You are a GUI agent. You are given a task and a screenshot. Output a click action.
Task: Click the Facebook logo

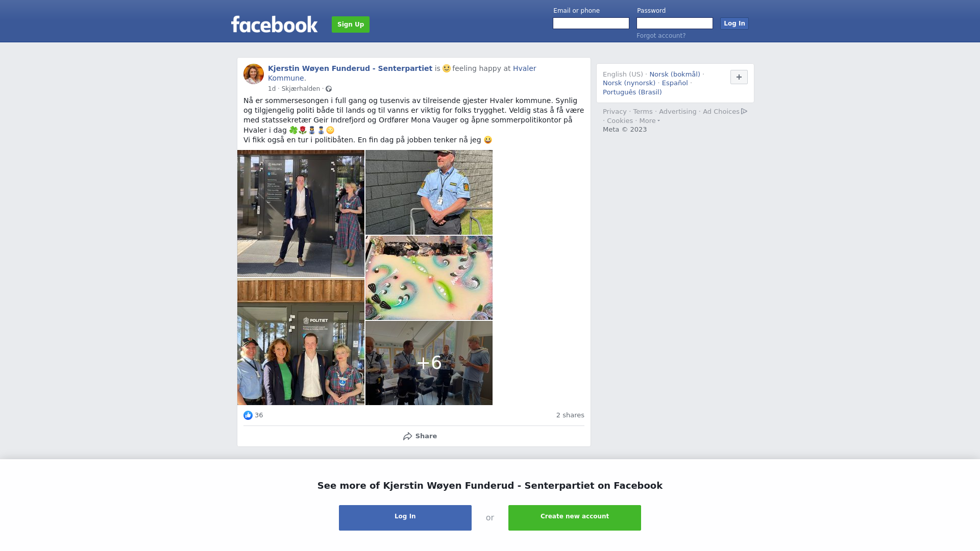point(274,24)
